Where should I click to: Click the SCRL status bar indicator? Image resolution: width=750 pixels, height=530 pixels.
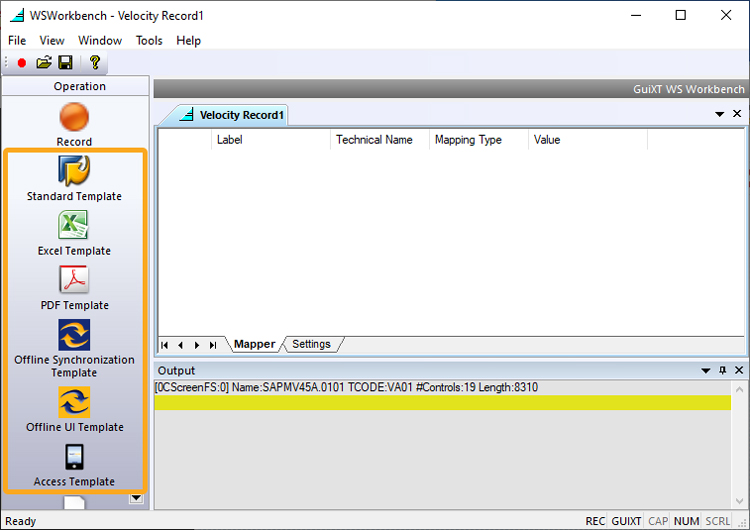point(717,521)
